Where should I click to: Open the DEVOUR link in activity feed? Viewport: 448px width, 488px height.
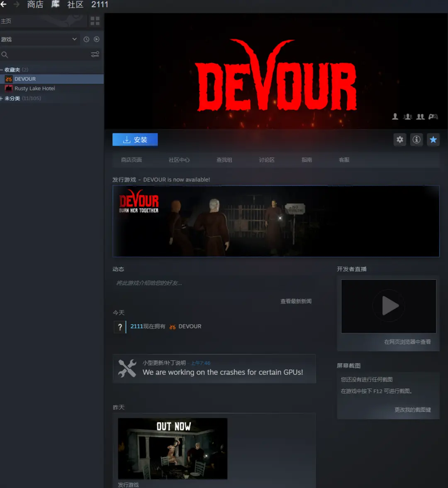pyautogui.click(x=190, y=326)
